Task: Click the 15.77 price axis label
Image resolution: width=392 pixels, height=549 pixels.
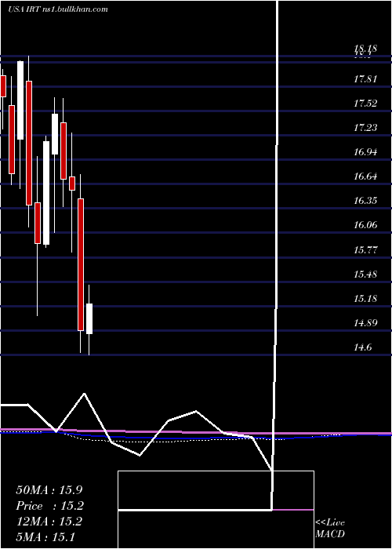Action: tap(365, 249)
